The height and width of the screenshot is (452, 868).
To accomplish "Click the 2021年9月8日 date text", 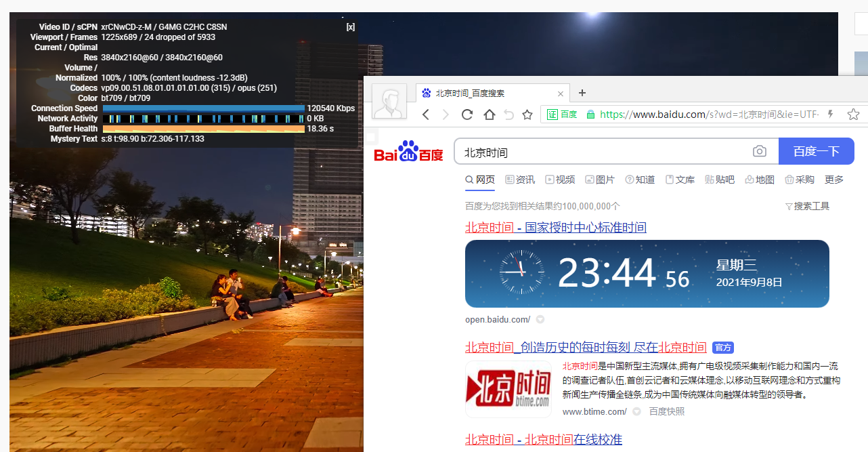I will 750,282.
